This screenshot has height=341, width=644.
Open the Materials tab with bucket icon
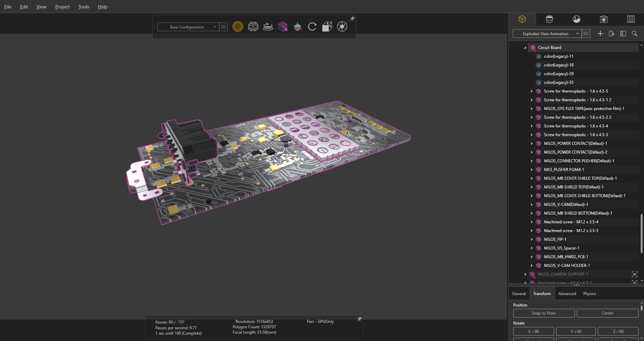coord(549,19)
